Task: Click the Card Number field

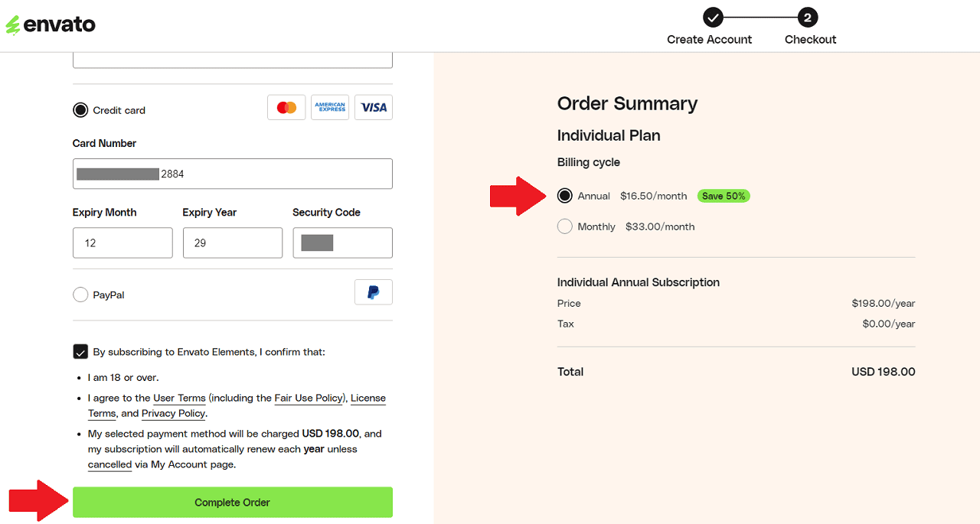Action: (x=232, y=174)
